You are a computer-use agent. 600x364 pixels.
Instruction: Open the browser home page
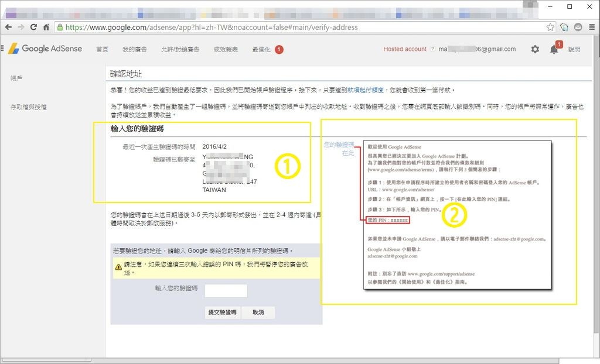point(46,27)
